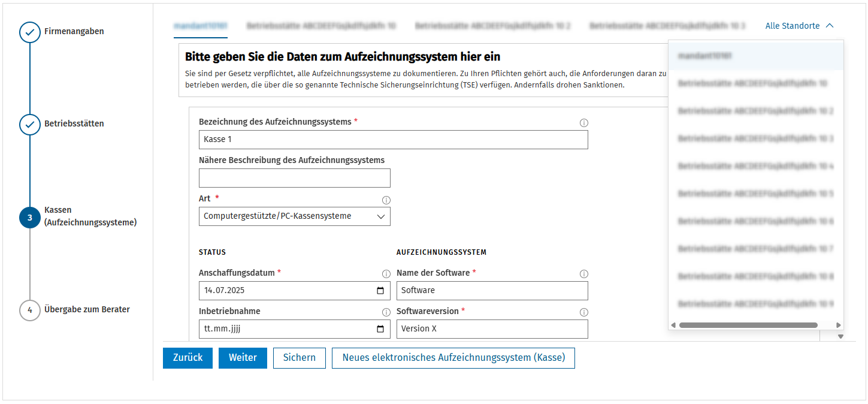Viewport: 868px width, 404px height.
Task: Click info icon for Bezeichnung des Aufzeichnungssystems
Action: pos(584,123)
